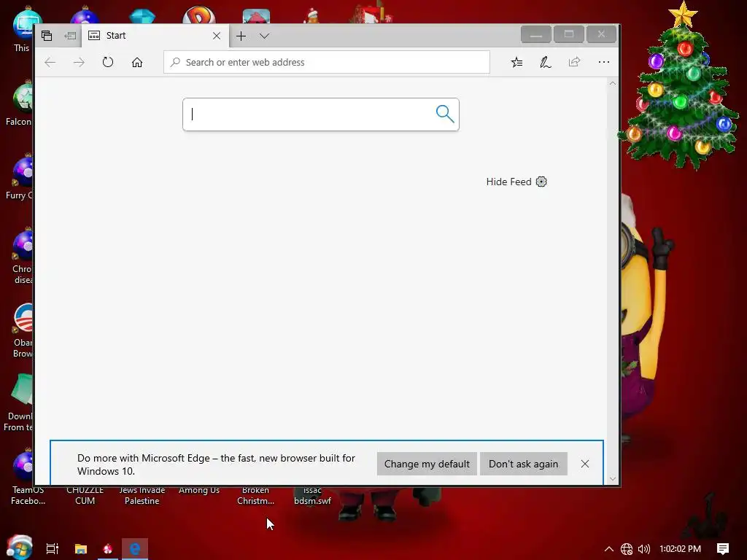Select issac bdsm.swf desktop file label
This screenshot has width=747, height=560.
pyautogui.click(x=312, y=495)
